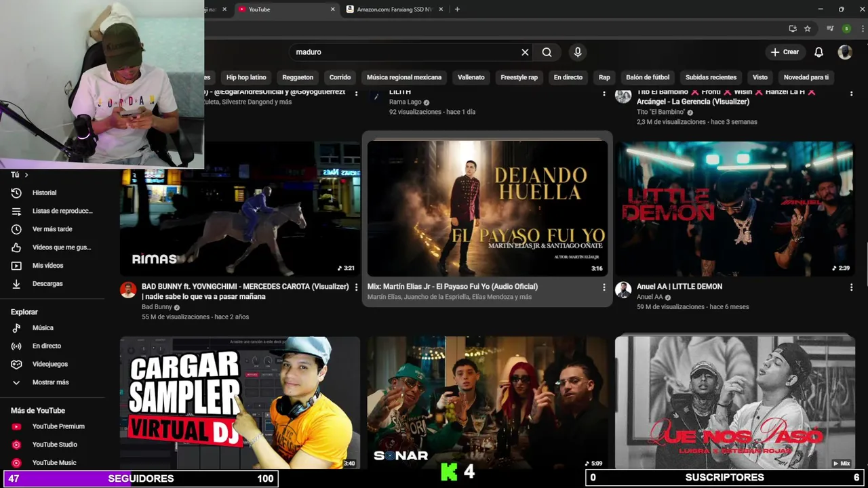Select the Subidas recientes chip
This screenshot has width=868, height=488.
[711, 77]
